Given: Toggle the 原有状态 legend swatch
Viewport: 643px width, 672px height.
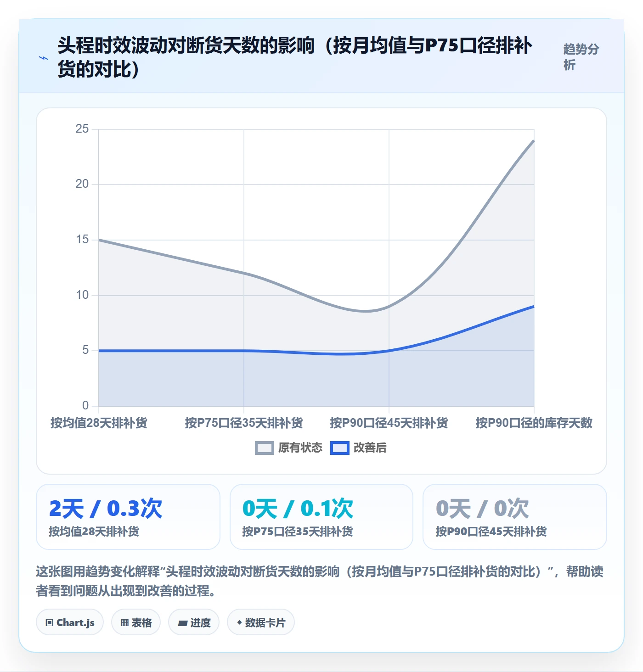Looking at the screenshot, I should point(264,448).
